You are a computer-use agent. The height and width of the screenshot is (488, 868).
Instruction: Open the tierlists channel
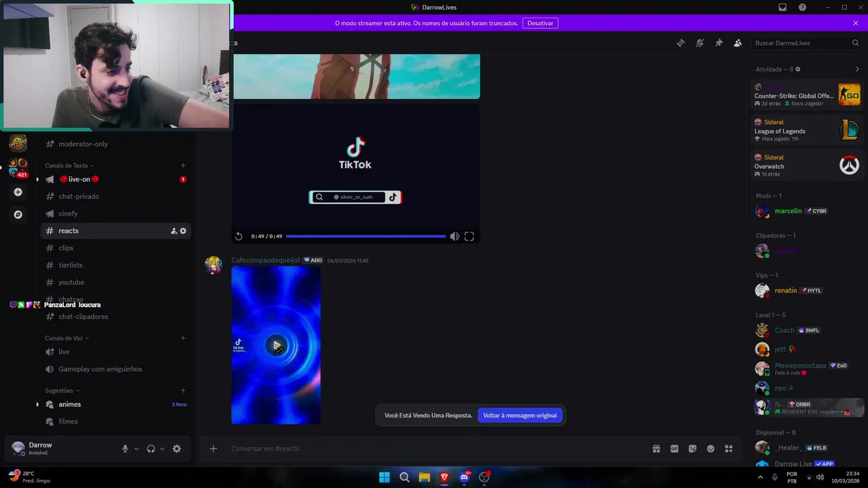pos(115,265)
